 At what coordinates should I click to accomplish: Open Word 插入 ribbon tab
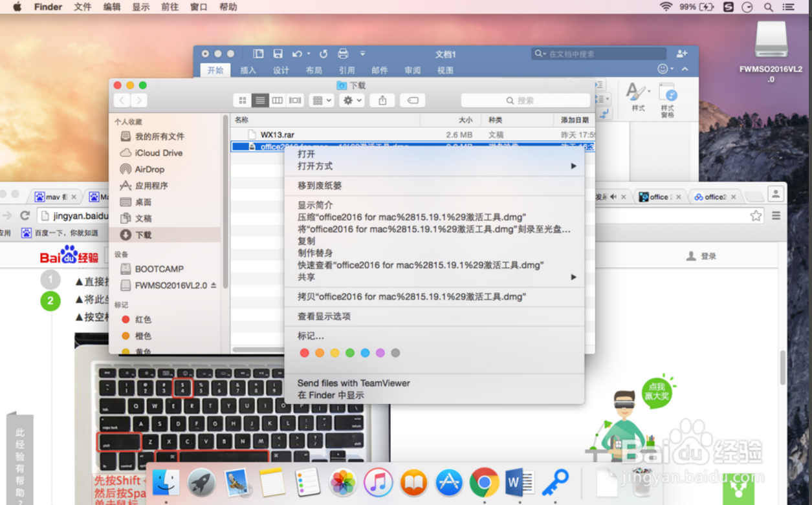248,70
